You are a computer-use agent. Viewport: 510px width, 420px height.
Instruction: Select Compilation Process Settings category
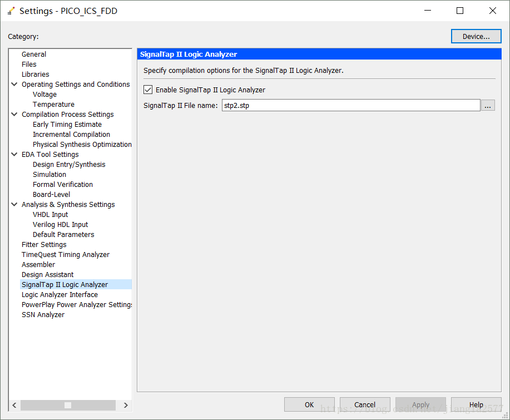pos(68,115)
